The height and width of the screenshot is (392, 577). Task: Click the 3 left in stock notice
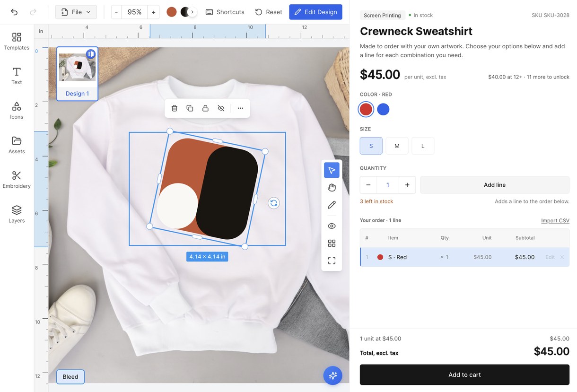click(376, 201)
